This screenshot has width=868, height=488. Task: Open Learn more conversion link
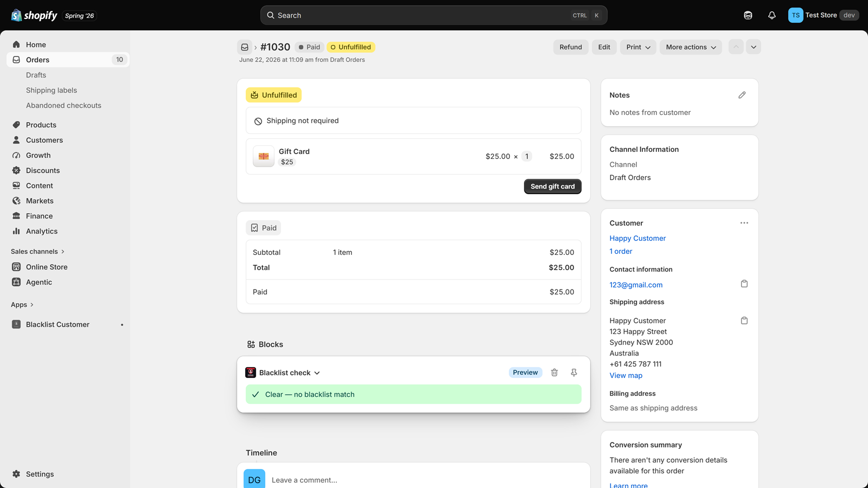click(x=628, y=485)
